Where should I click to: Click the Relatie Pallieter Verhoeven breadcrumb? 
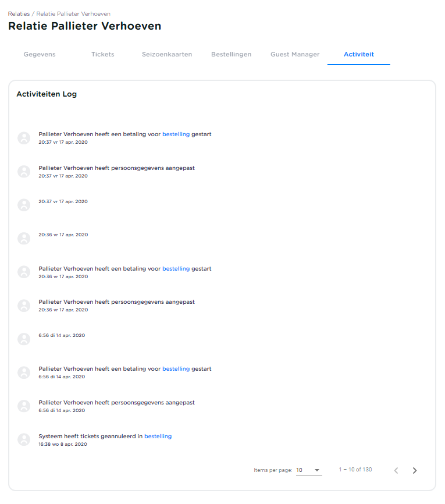(x=73, y=13)
